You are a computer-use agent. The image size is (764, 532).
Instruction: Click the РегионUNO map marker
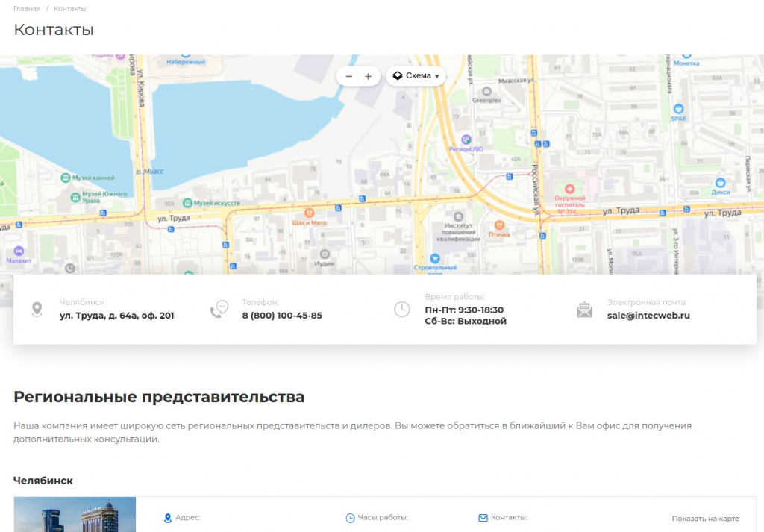pos(466,140)
